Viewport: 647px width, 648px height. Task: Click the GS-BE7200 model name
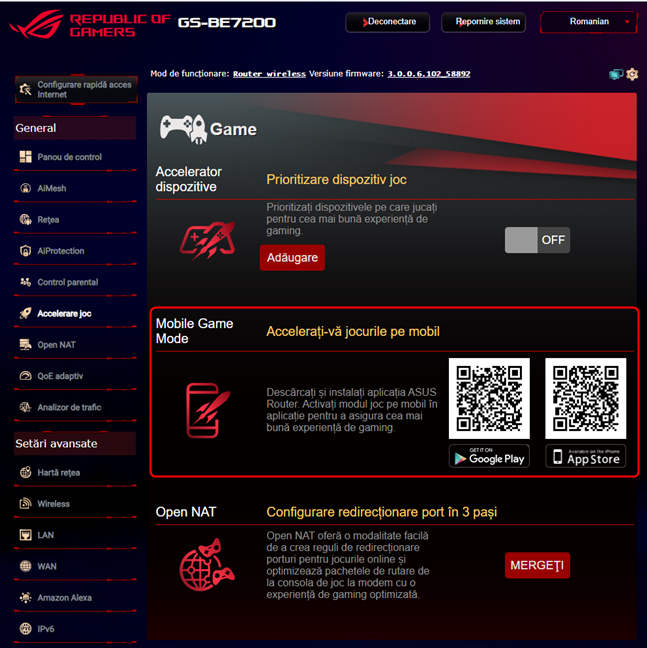coord(227,22)
